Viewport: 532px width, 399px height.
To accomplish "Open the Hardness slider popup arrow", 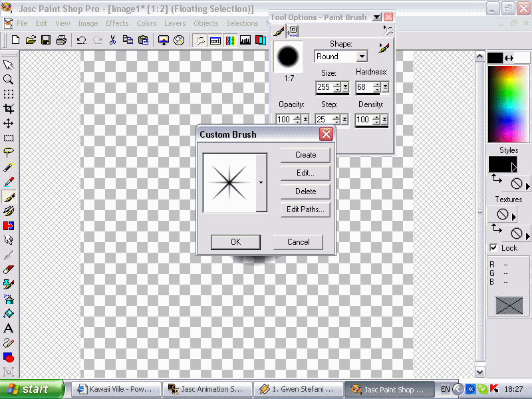I will click(386, 87).
